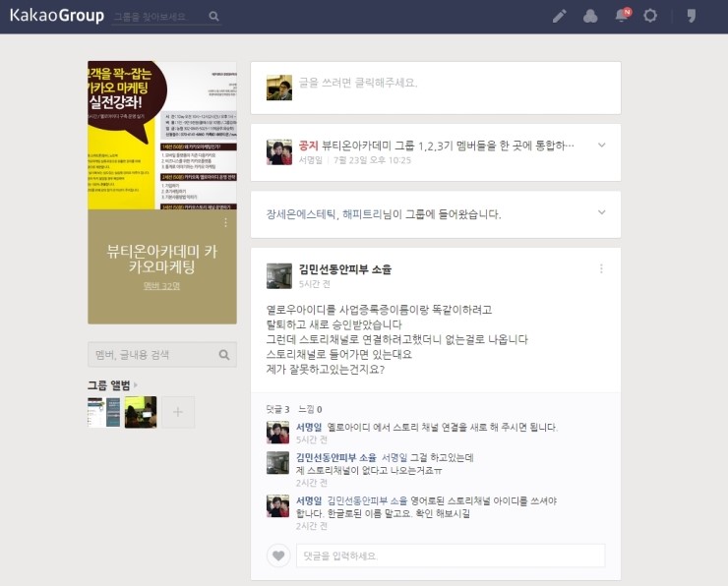Click 김민선동안피부 소율 name on second comment
The width and height of the screenshot is (728, 586).
pos(336,457)
